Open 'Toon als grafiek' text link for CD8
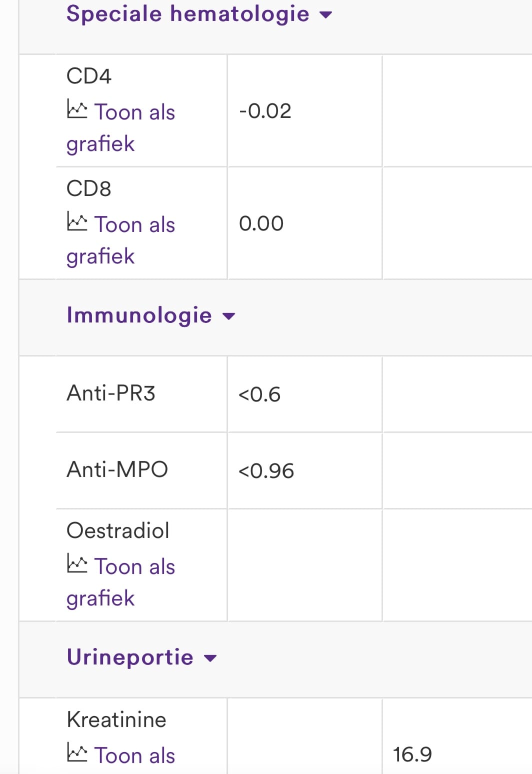The image size is (532, 774). (x=120, y=240)
